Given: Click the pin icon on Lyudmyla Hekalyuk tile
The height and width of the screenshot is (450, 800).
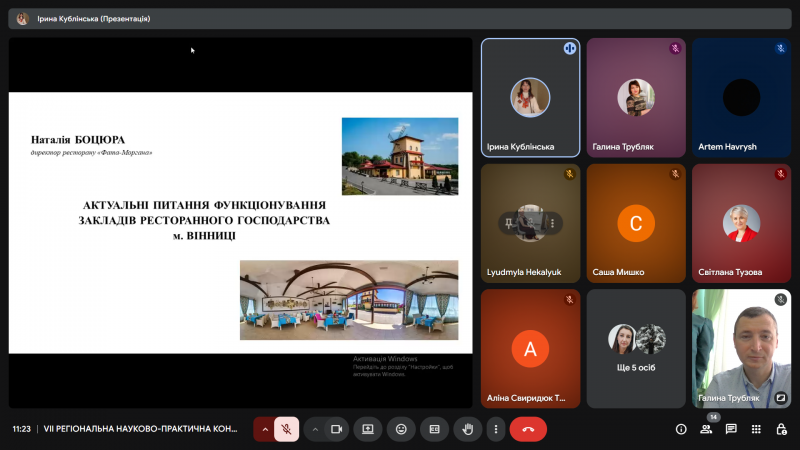Looking at the screenshot, I should (509, 223).
